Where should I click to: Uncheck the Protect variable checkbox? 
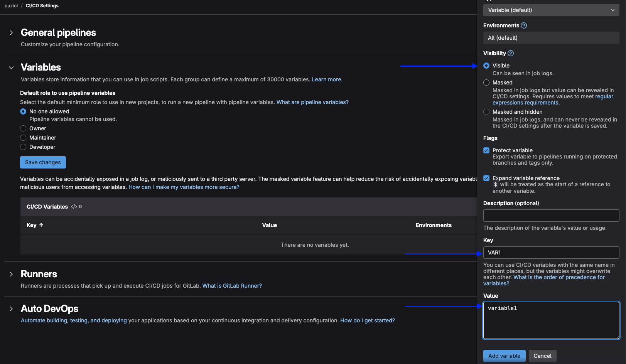click(486, 150)
